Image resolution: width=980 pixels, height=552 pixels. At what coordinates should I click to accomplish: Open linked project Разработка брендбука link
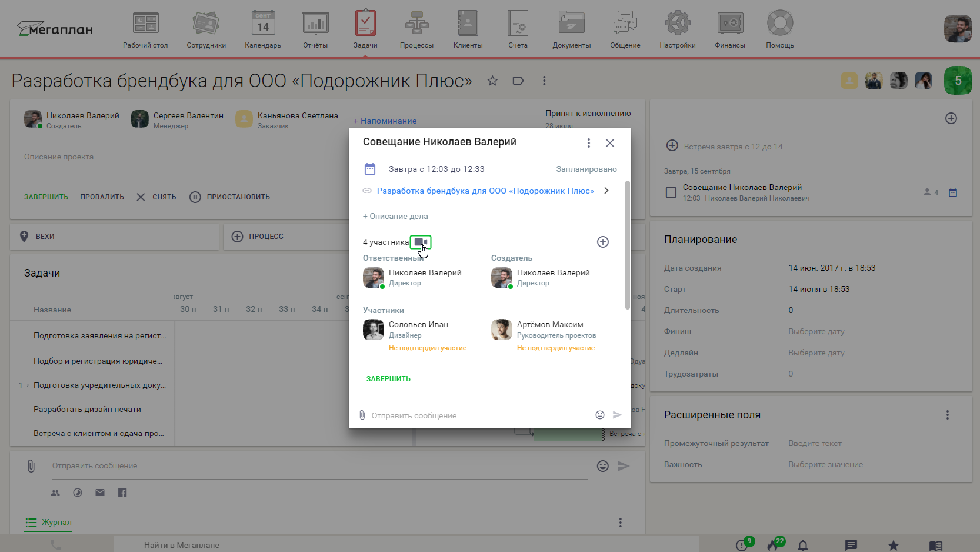(x=485, y=191)
